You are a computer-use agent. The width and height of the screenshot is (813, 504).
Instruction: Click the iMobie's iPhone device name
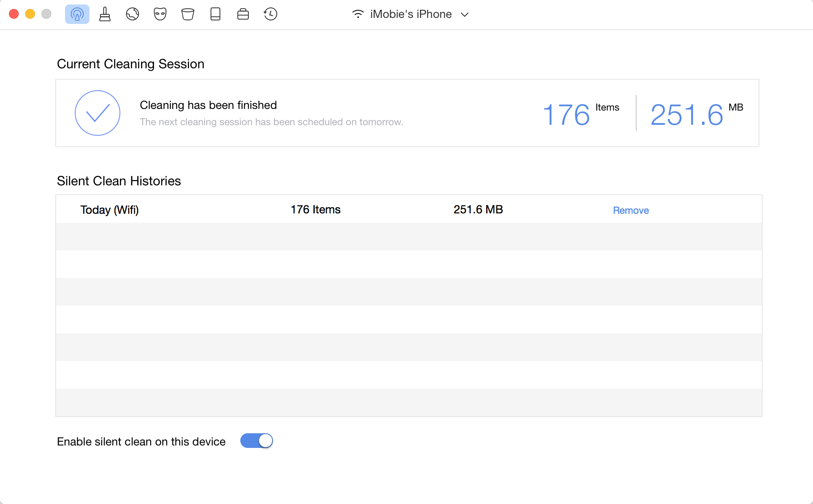click(411, 14)
